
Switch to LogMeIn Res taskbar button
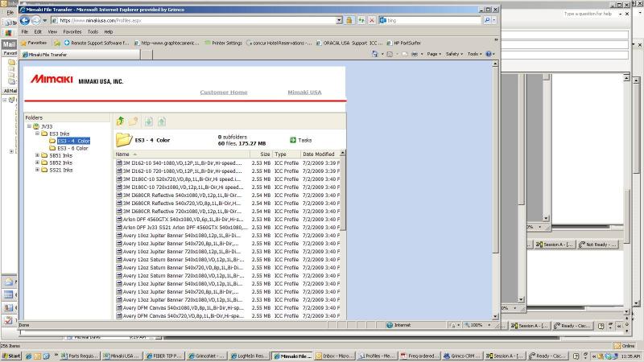249,356
